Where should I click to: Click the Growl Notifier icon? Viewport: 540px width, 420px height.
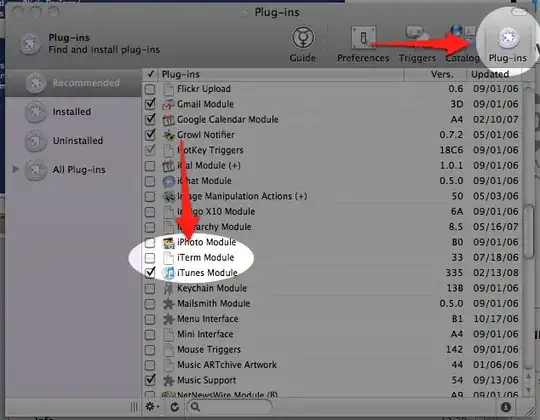pos(169,135)
